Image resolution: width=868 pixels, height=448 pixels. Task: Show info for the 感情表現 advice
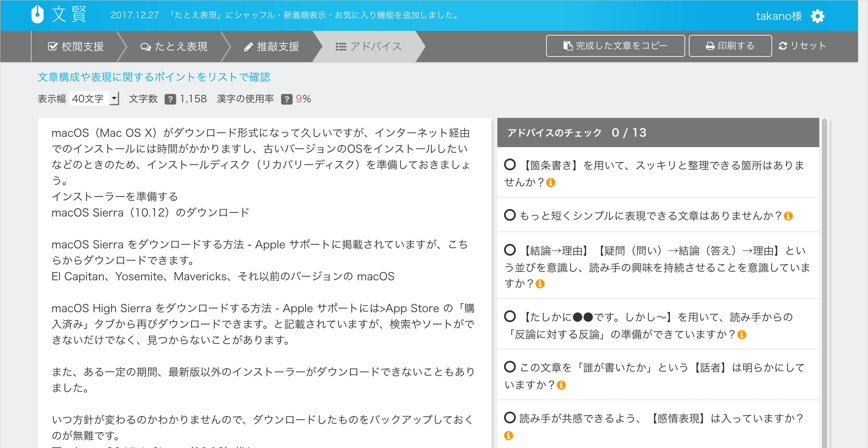(508, 435)
